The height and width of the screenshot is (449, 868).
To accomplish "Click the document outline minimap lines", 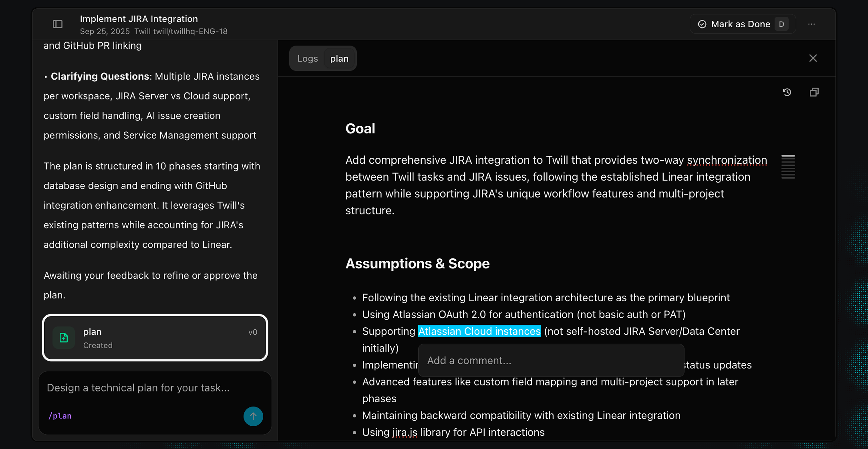I will point(788,167).
